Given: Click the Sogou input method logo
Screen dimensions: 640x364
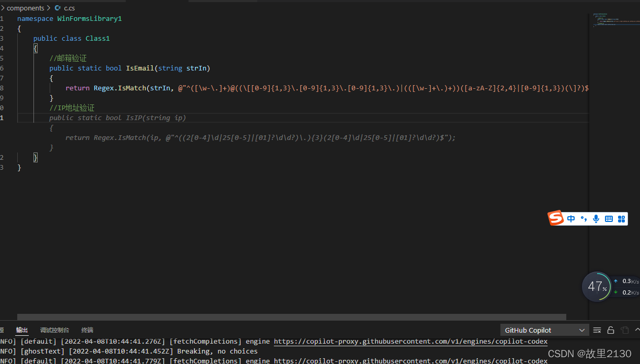Looking at the screenshot, I should [x=555, y=218].
